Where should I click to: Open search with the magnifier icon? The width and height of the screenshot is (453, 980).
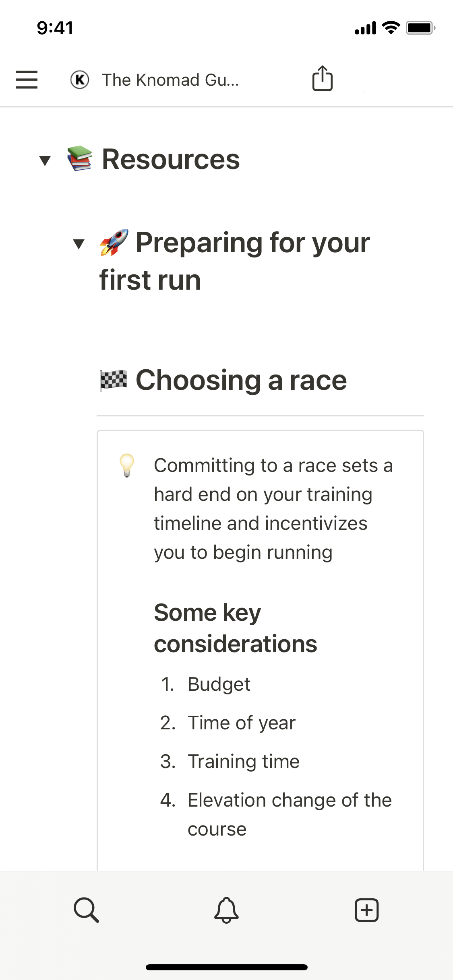(x=86, y=909)
